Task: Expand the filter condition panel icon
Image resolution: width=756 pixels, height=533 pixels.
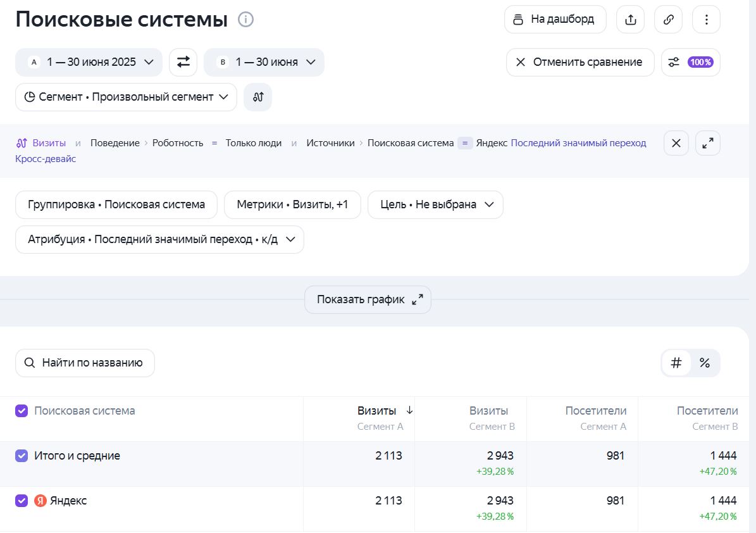Action: coord(708,143)
